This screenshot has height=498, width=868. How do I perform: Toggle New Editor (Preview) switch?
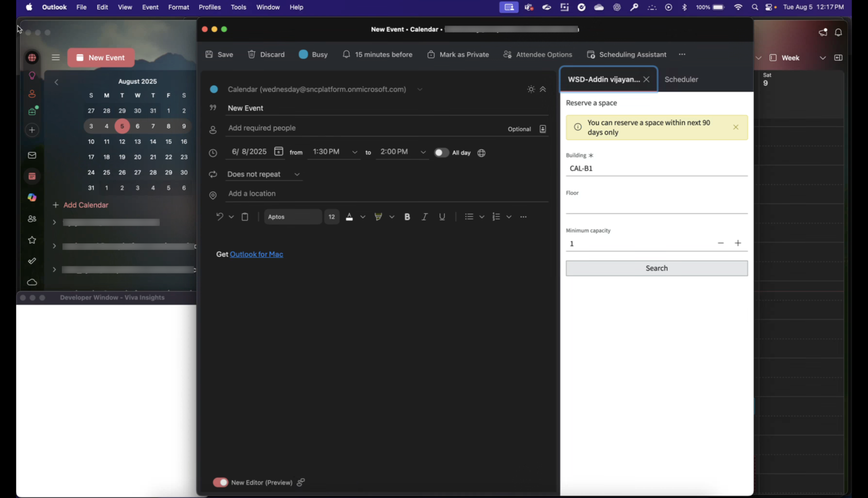pos(221,482)
